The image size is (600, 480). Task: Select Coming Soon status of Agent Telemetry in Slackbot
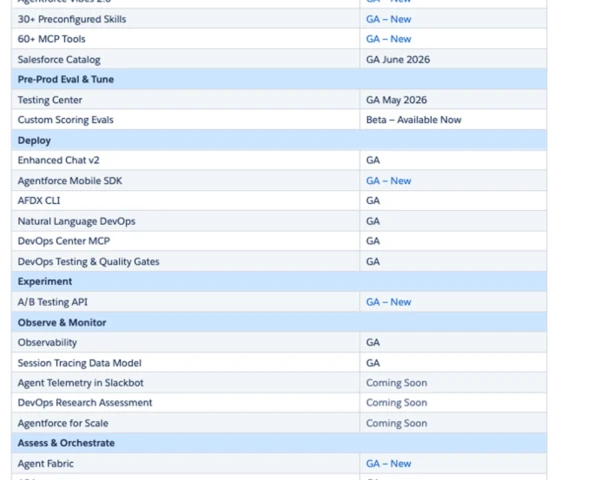453,383
